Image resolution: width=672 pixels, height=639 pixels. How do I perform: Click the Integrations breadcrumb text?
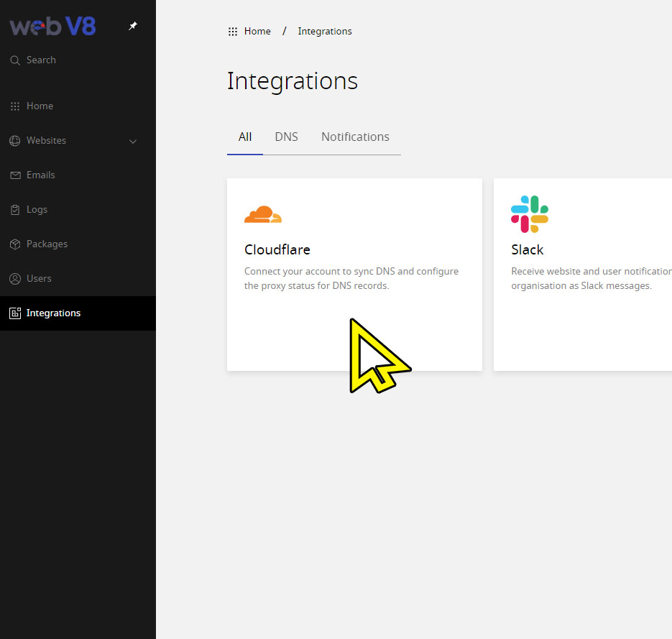click(x=325, y=32)
